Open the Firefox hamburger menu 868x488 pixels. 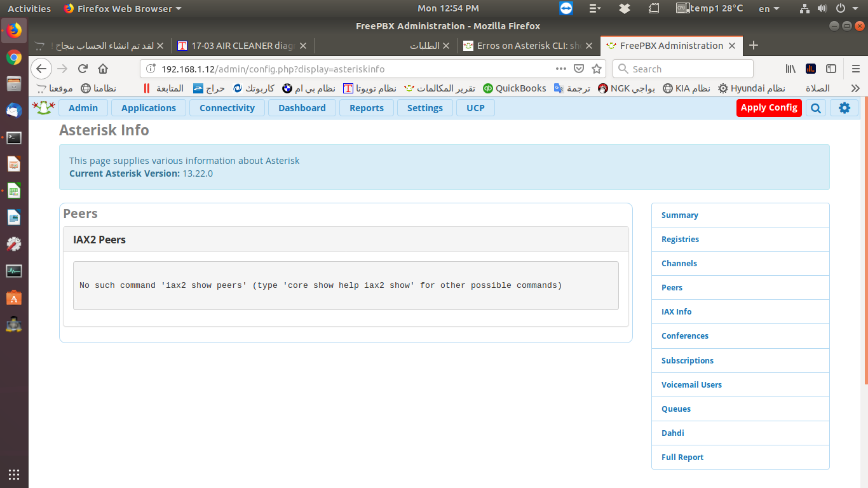click(x=855, y=69)
